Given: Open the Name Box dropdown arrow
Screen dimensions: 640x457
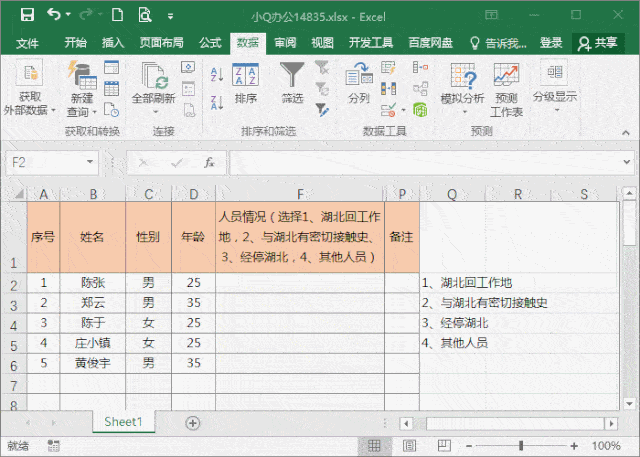Looking at the screenshot, I should coord(90,162).
